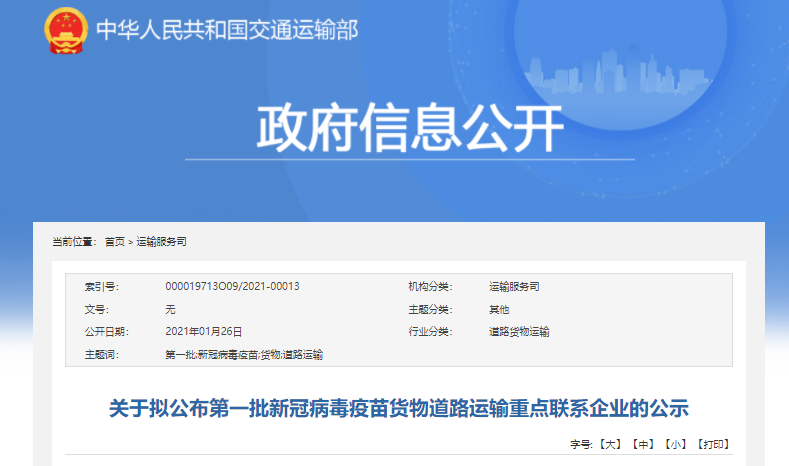This screenshot has height=466, width=789.
Task: Open the 中华人民共和国交通运输部 site title
Action: [226, 30]
